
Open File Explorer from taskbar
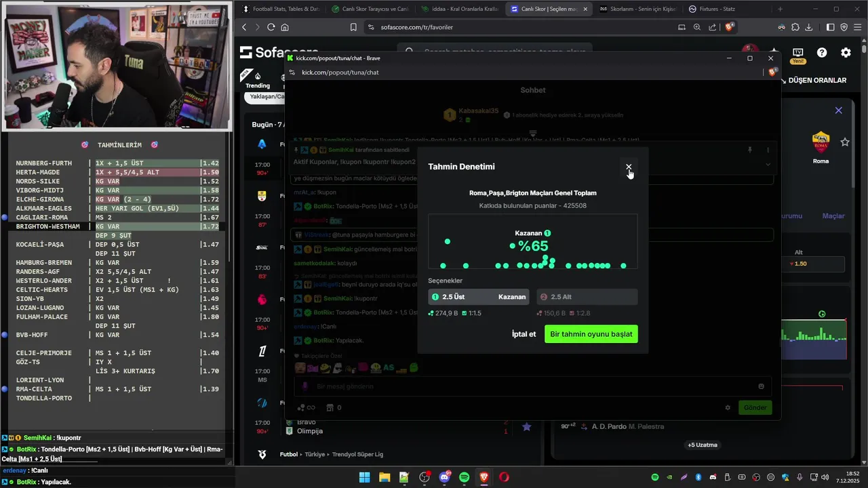(384, 477)
